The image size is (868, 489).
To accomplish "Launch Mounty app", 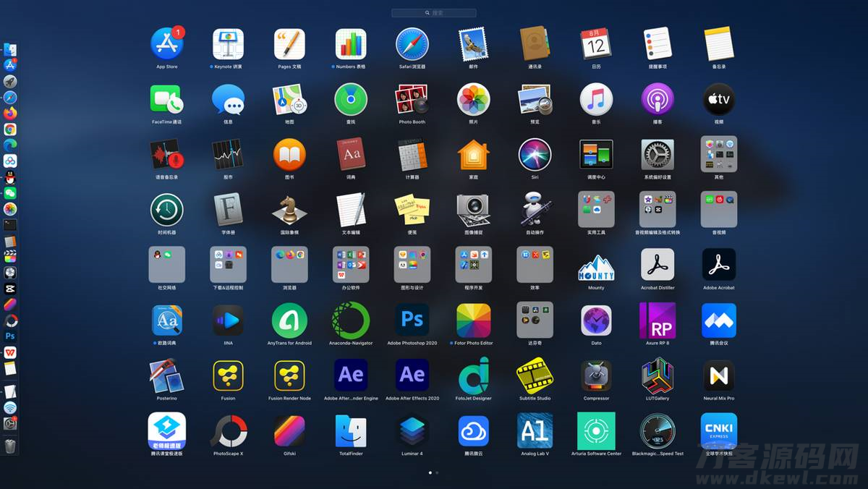I will tap(596, 267).
